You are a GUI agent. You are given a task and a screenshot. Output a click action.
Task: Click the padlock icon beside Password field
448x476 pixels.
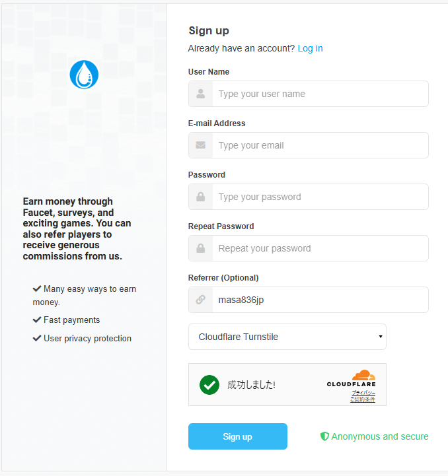[x=200, y=197]
